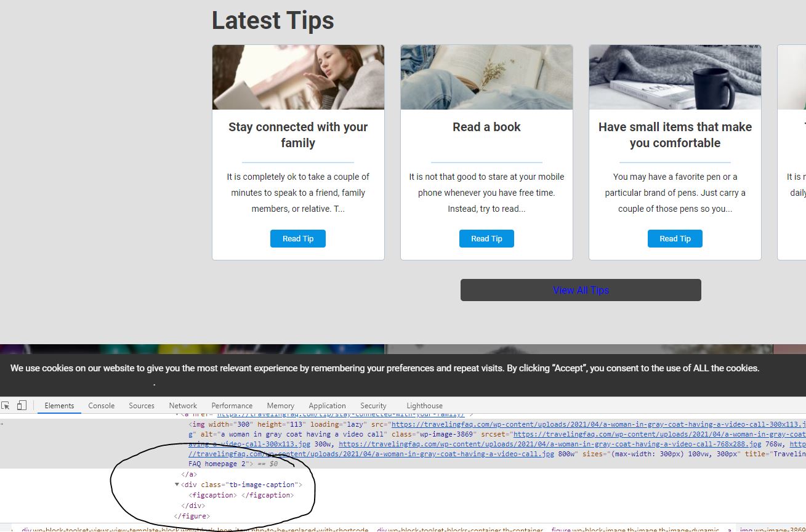Select the figcaption element line
Screen dimensions: 806x532
(241, 495)
